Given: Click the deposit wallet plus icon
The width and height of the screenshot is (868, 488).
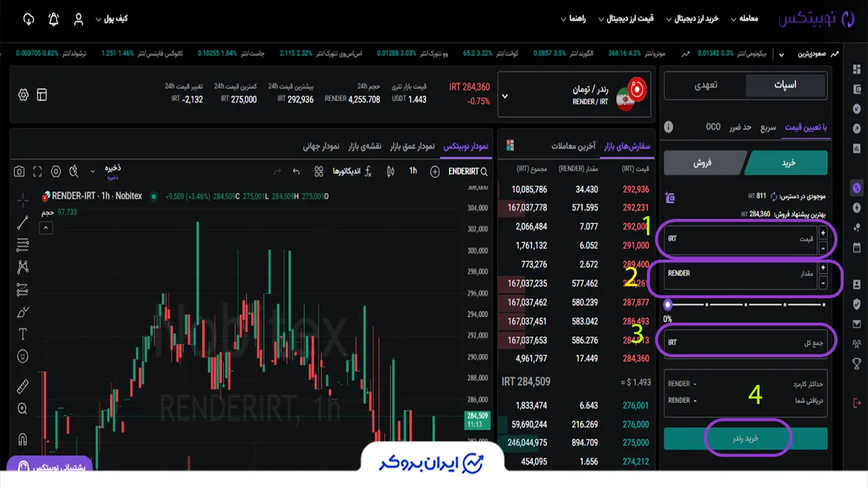Looking at the screenshot, I should tap(670, 198).
